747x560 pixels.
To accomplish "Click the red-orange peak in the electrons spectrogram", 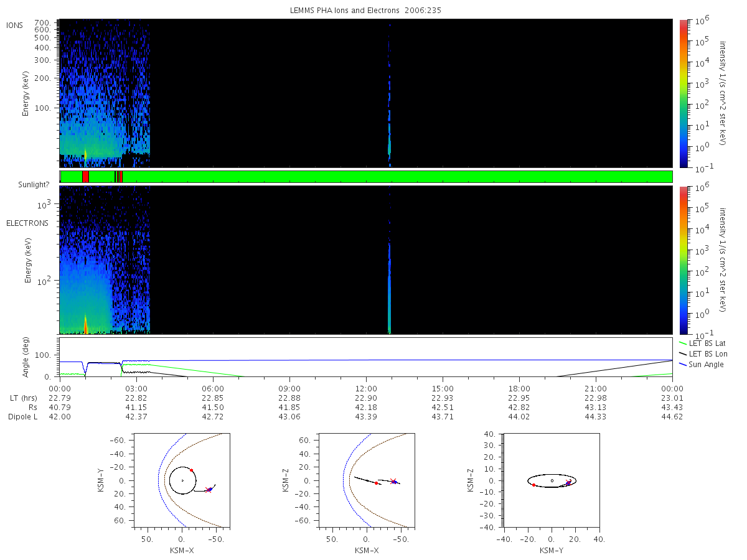I will click(x=85, y=325).
